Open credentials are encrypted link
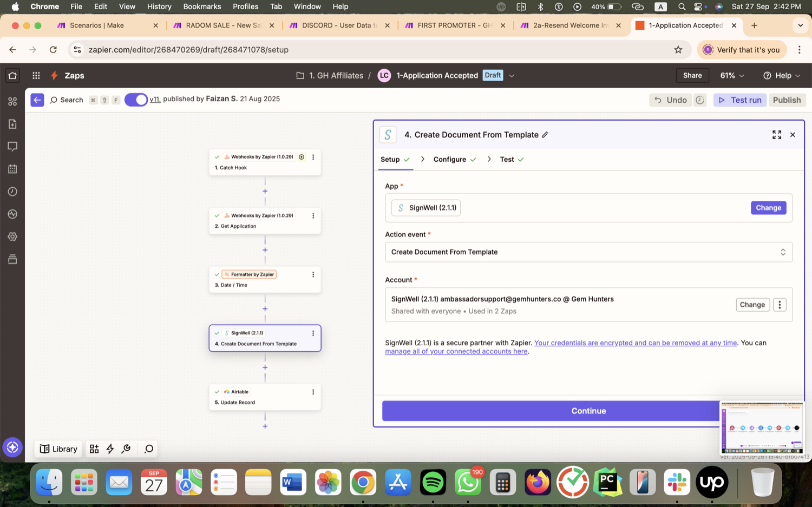Image resolution: width=812 pixels, height=507 pixels. tap(635, 343)
